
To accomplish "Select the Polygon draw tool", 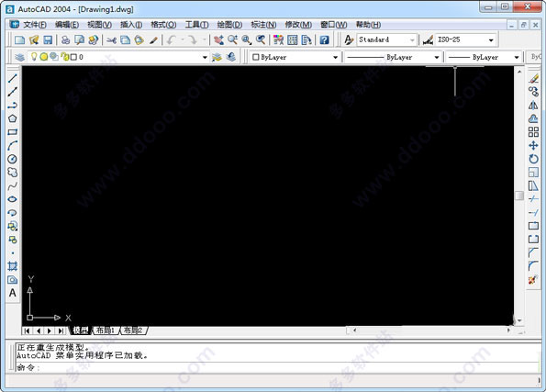I will 13,118.
